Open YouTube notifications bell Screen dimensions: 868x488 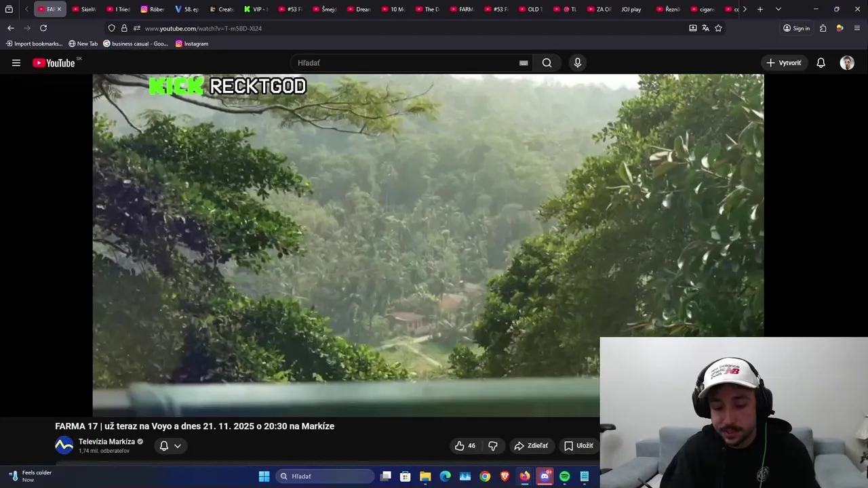(821, 63)
